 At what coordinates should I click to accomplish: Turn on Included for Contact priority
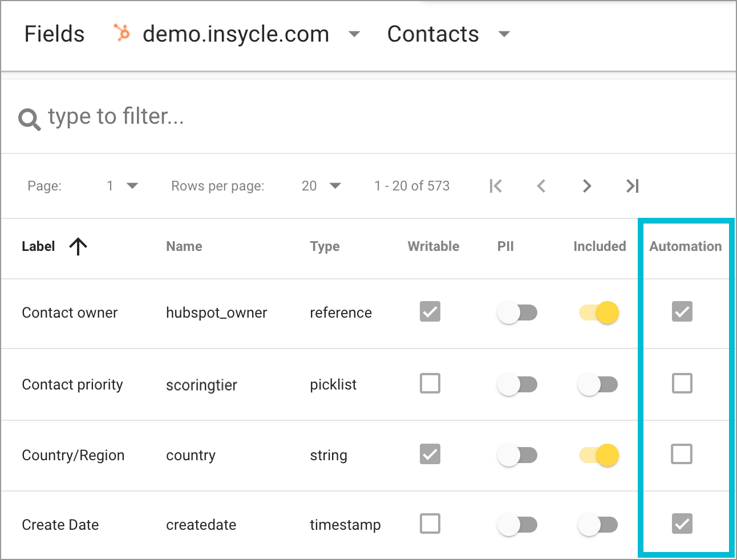(x=597, y=384)
